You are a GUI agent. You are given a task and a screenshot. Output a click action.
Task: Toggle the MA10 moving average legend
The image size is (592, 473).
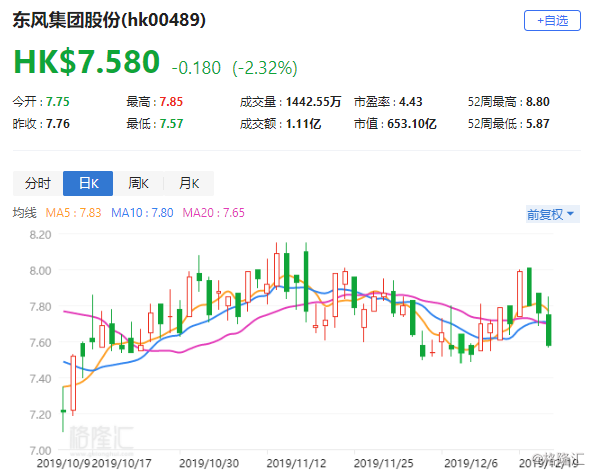[x=142, y=213]
